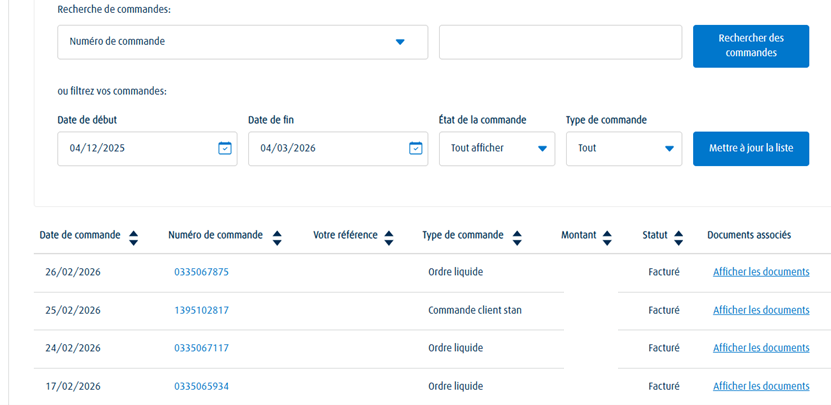Click the Documents associés column header
The image size is (831, 405).
coord(749,235)
